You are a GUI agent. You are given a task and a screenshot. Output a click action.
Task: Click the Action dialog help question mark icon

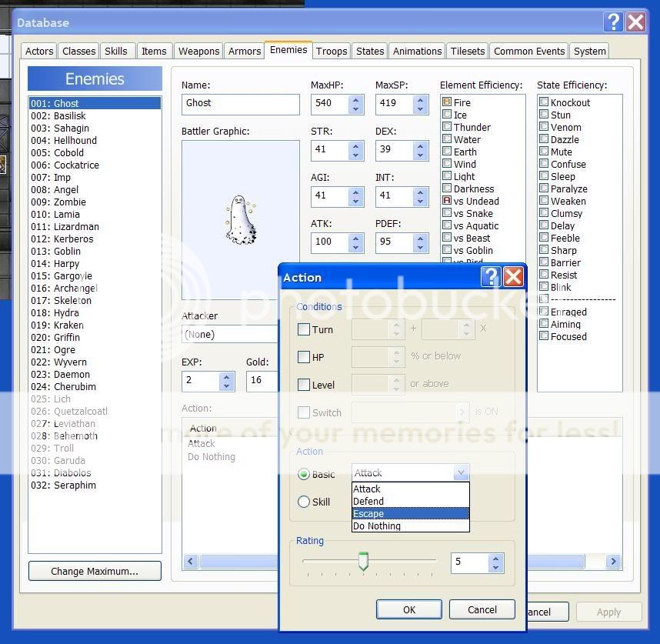[x=490, y=277]
